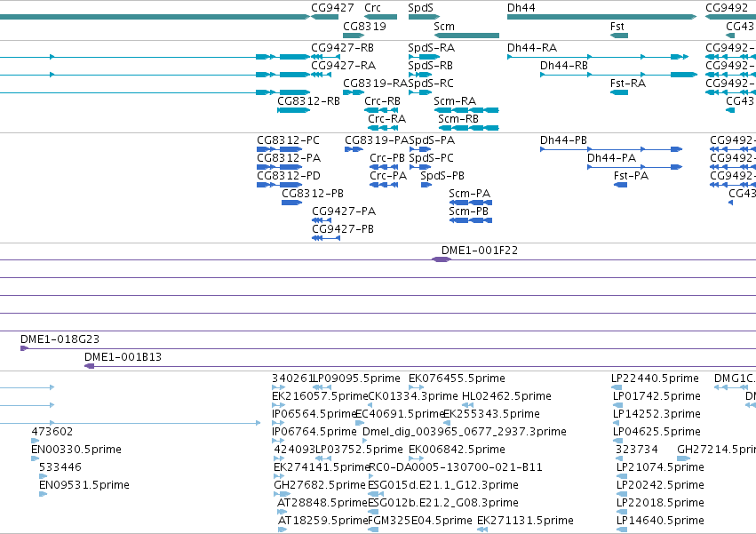Select the Fst gene glyph
Viewport: 756px width, 534px height.
coord(619,36)
